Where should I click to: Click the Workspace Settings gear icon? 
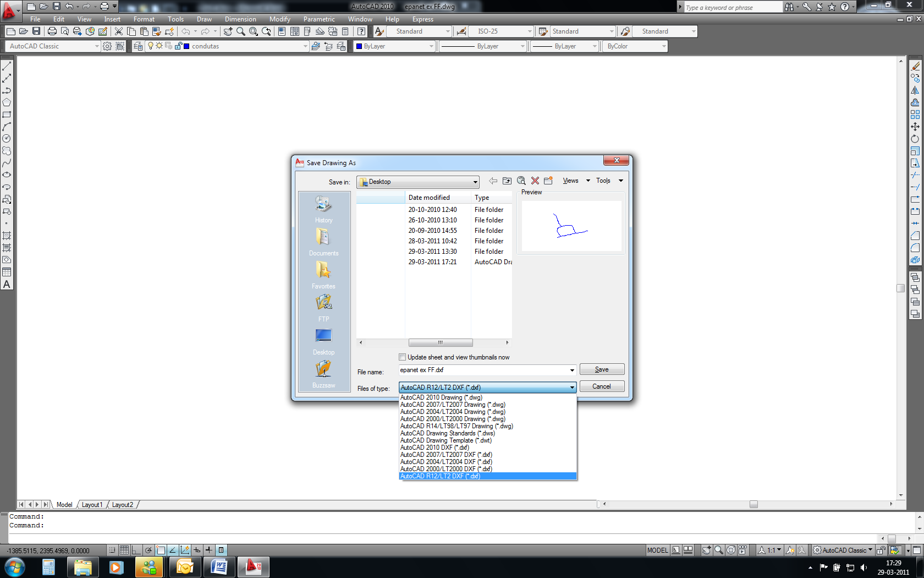click(x=107, y=46)
